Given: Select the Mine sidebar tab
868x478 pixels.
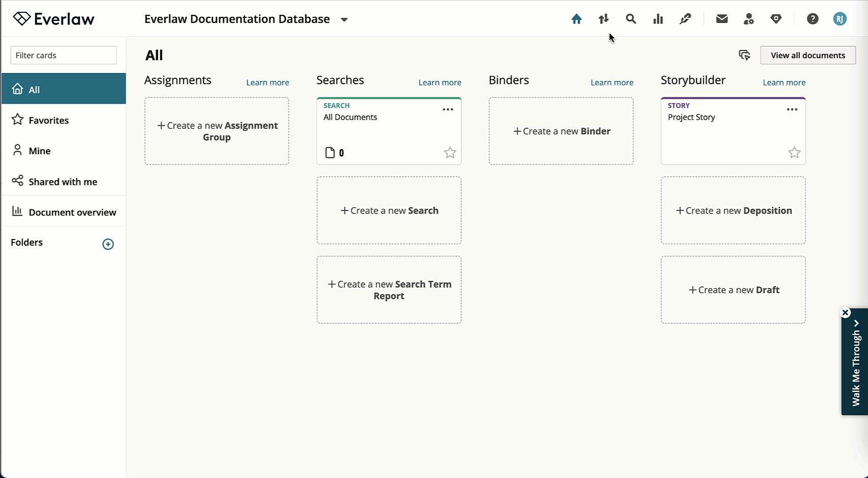Looking at the screenshot, I should pos(64,150).
